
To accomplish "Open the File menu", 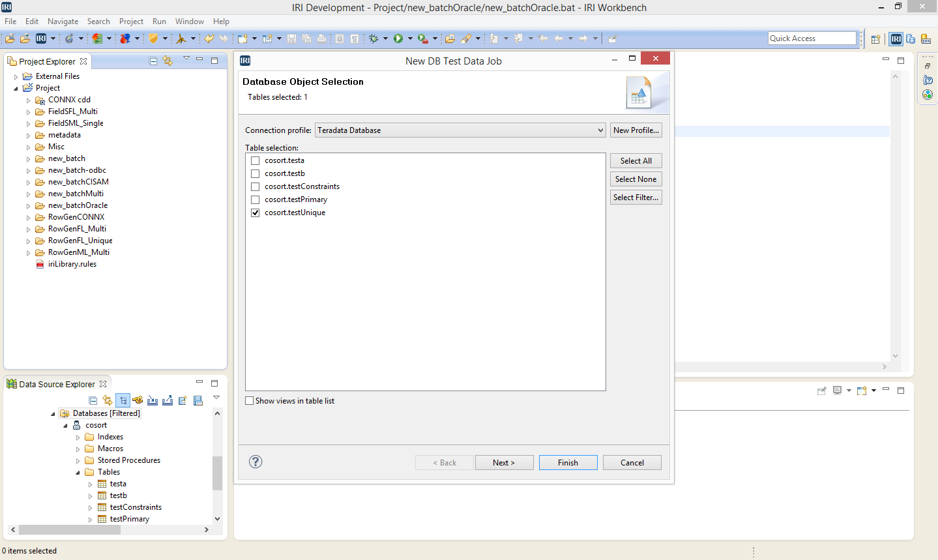I will [10, 22].
